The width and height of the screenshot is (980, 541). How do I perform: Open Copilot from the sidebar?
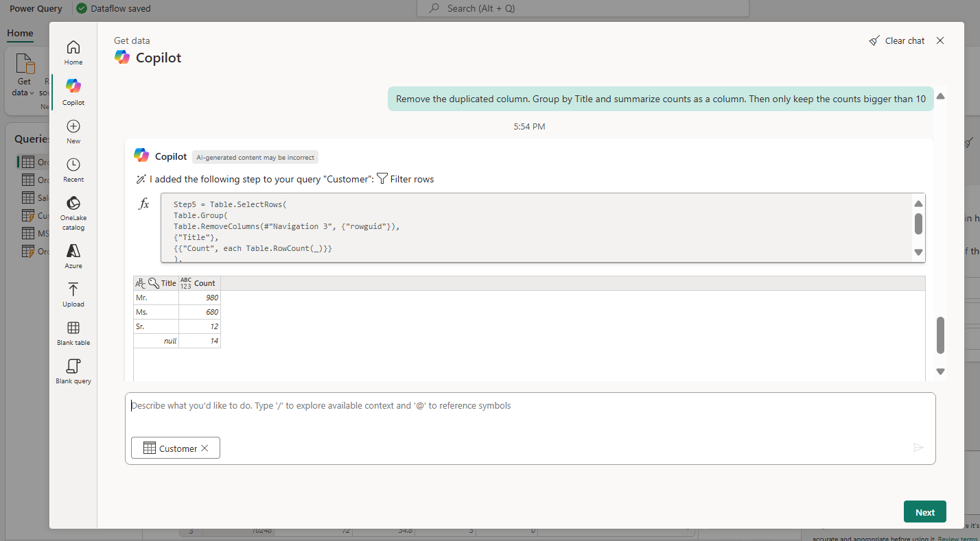(73, 89)
